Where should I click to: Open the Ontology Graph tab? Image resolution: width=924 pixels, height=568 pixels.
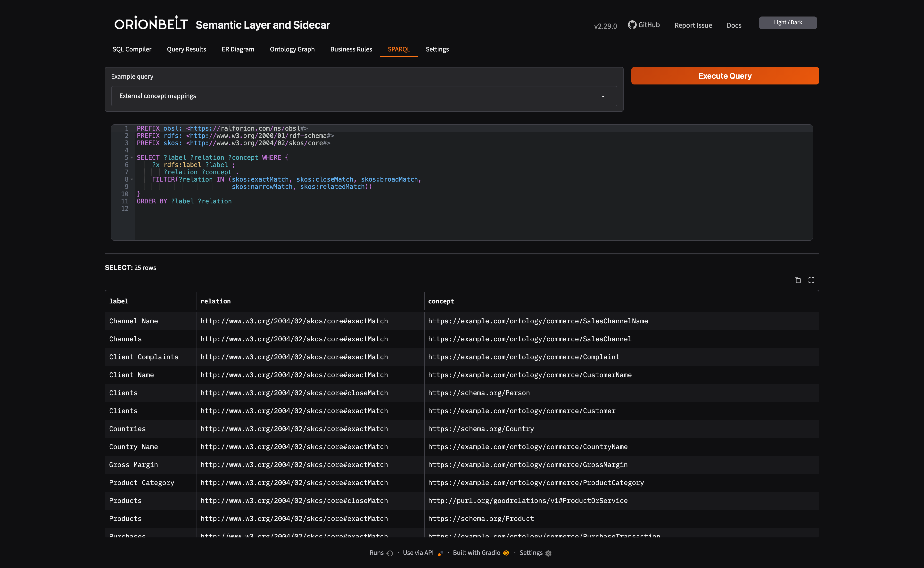click(292, 49)
